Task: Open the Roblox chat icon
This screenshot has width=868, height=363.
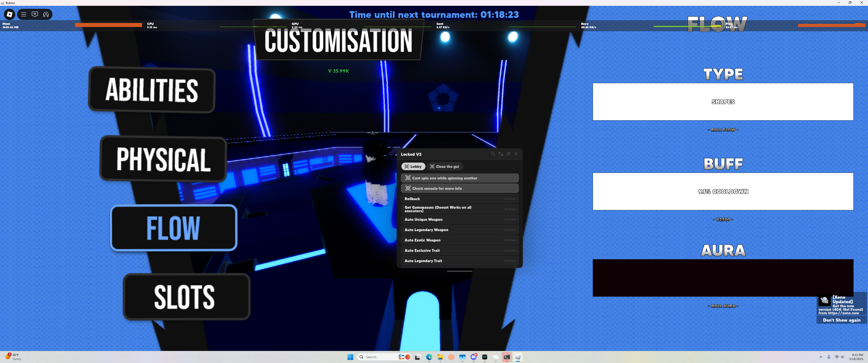Action: pyautogui.click(x=35, y=14)
